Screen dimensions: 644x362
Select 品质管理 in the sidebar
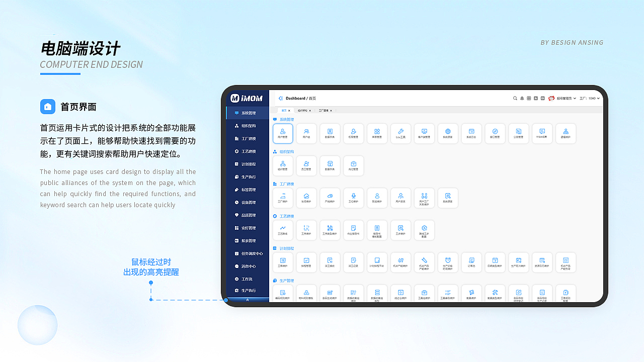248,215
